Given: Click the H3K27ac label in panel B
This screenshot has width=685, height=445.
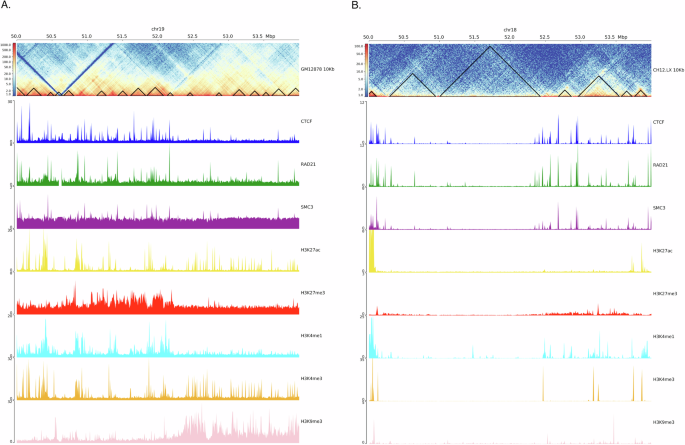Looking at the screenshot, I should (663, 251).
